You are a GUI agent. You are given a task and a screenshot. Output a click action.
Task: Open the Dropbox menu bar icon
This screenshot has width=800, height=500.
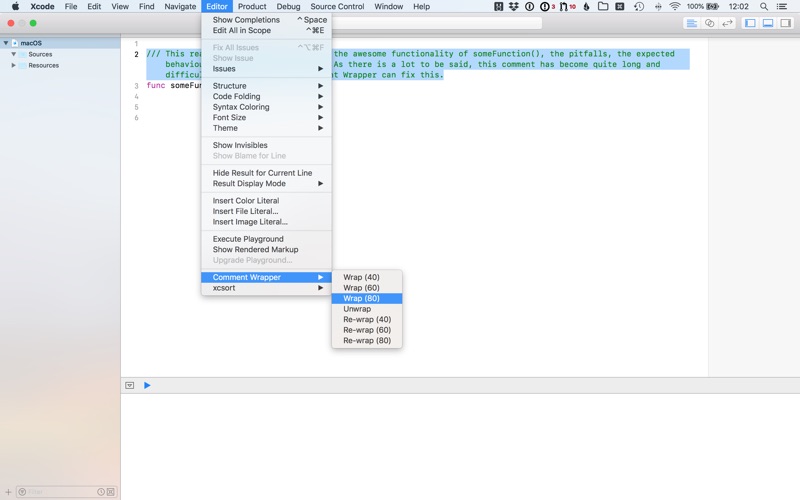tap(514, 7)
